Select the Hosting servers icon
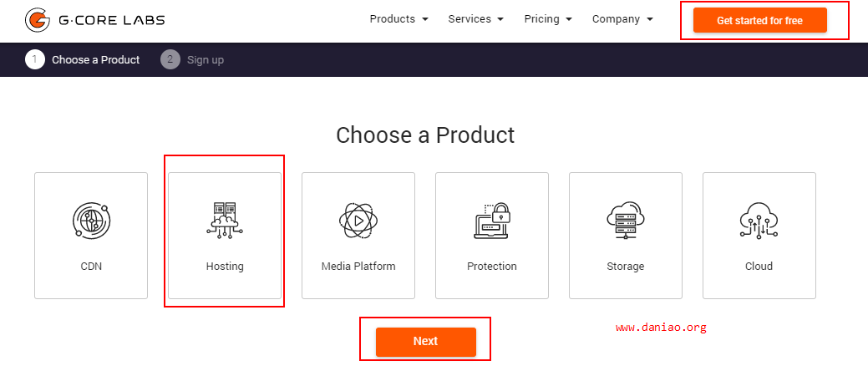Viewport: 868px width, 366px height. 225,221
